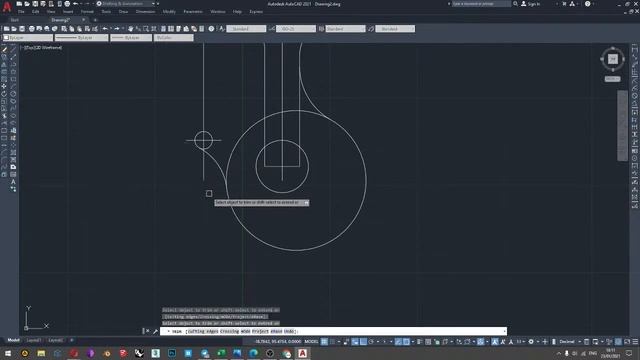Toggle Snap mode in status bar
The height and width of the screenshot is (360, 640).
coord(333,342)
